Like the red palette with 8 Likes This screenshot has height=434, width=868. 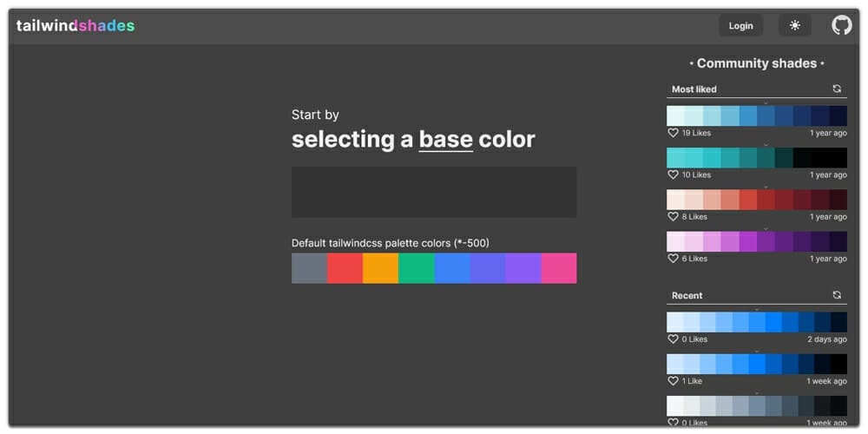[673, 216]
